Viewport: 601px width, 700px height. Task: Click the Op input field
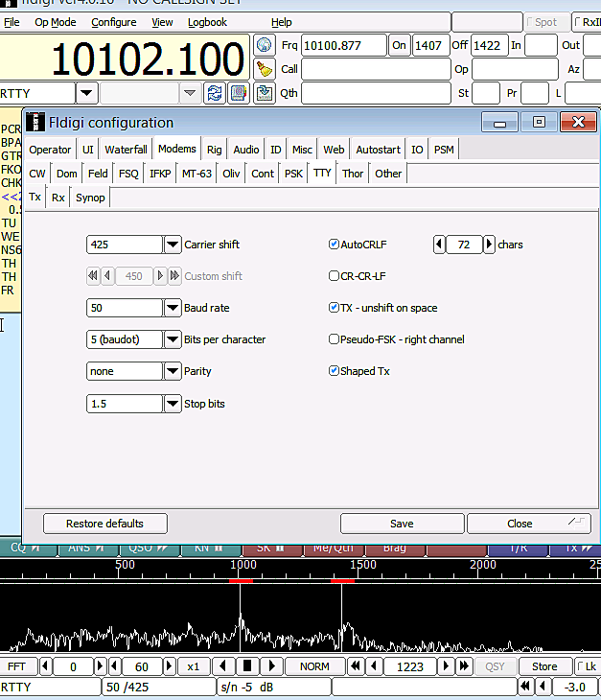pyautogui.click(x=515, y=69)
